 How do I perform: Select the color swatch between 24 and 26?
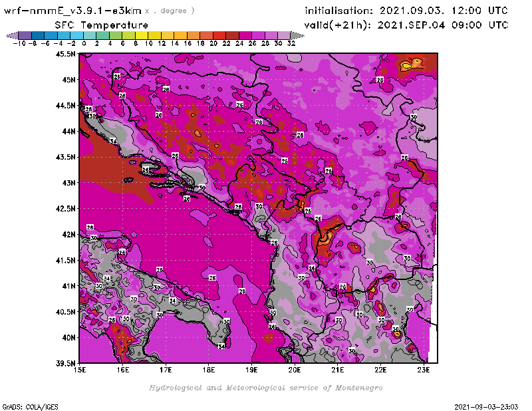point(245,35)
